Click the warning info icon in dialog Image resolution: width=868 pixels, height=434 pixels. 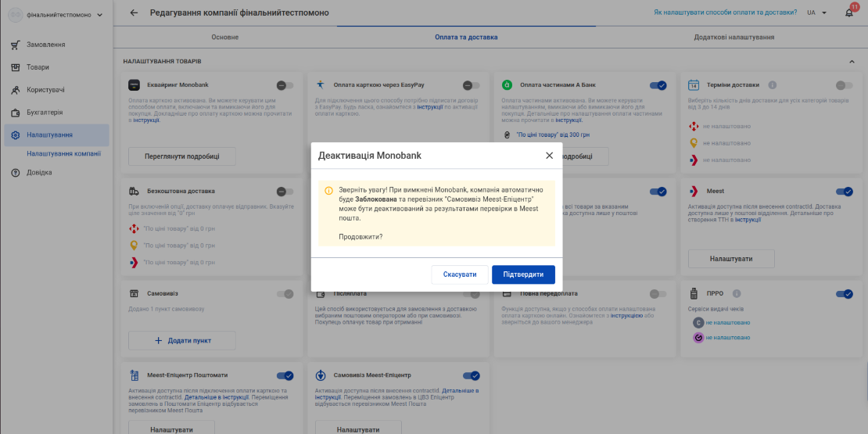[328, 191]
